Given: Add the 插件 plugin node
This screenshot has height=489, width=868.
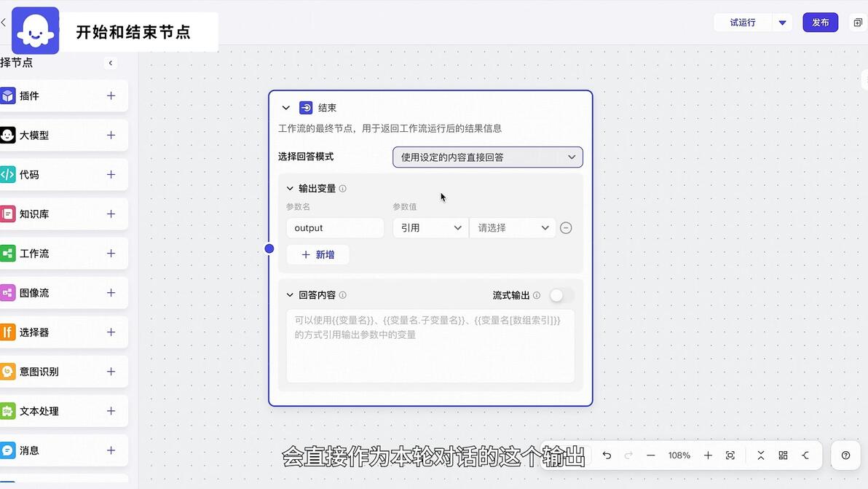Looking at the screenshot, I should 111,95.
